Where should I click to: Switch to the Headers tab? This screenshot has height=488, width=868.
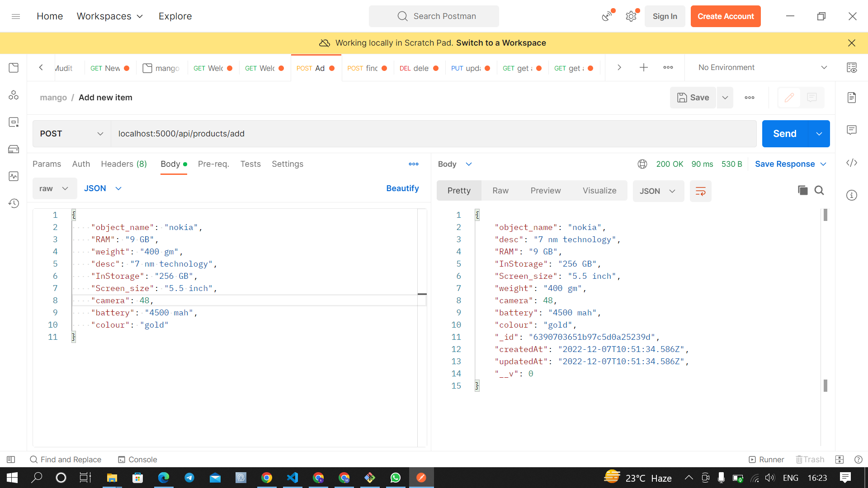[x=123, y=164]
